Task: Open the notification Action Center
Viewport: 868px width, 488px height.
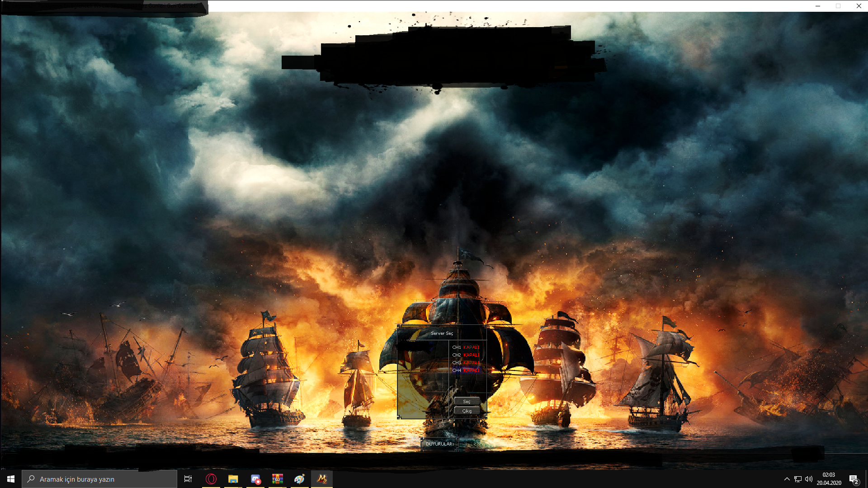Action: point(854,479)
